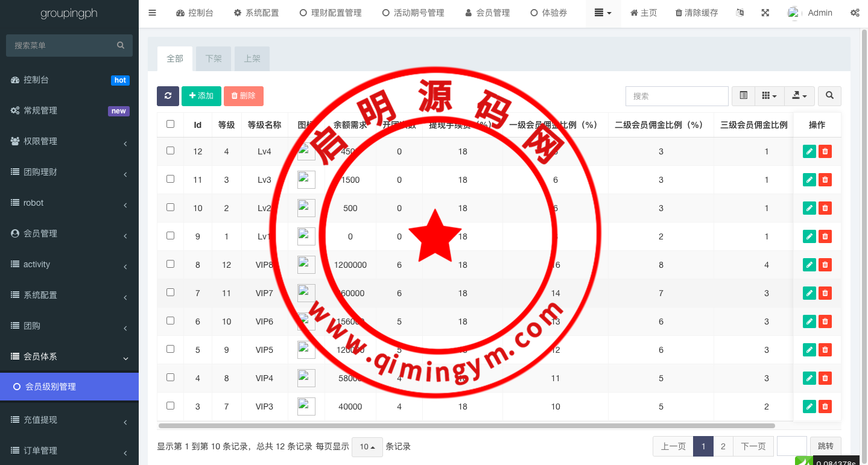Toggle table card view icon
This screenshot has height=465, width=868.
point(743,96)
